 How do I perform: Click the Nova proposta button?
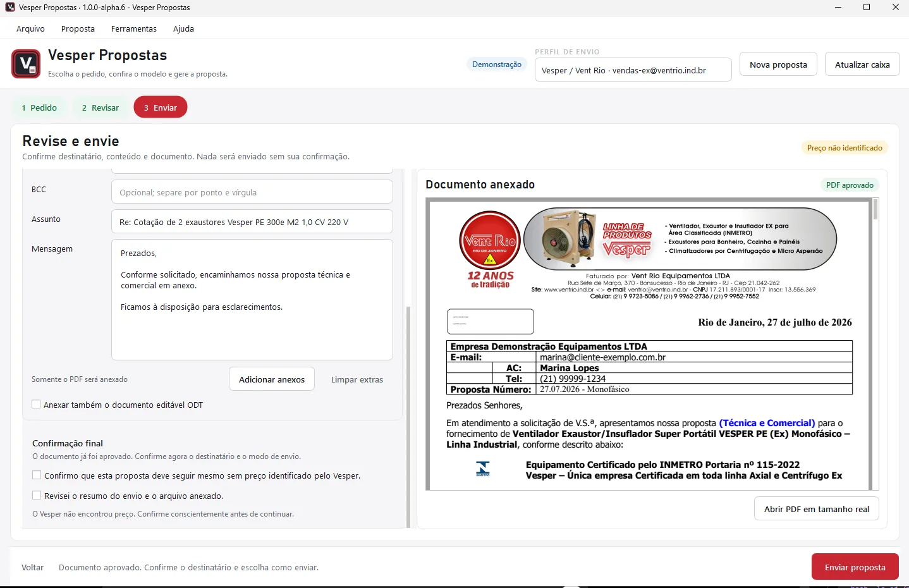pyautogui.click(x=778, y=64)
